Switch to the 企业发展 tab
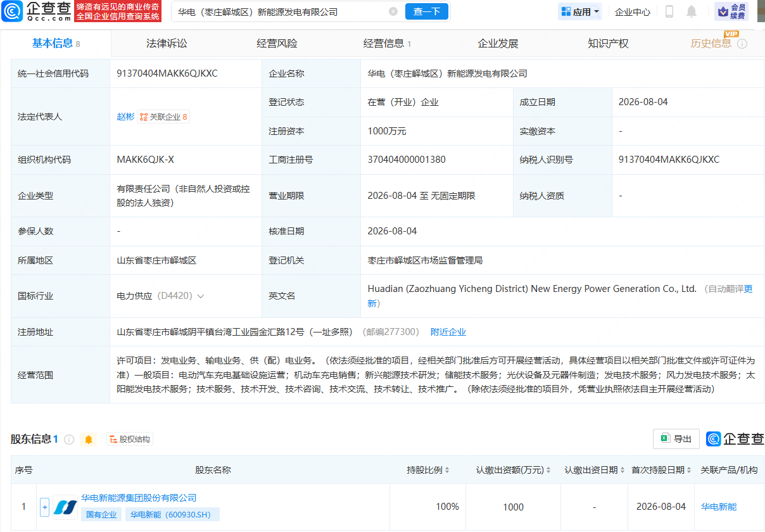Viewport: 765px width, 532px height. tap(498, 43)
